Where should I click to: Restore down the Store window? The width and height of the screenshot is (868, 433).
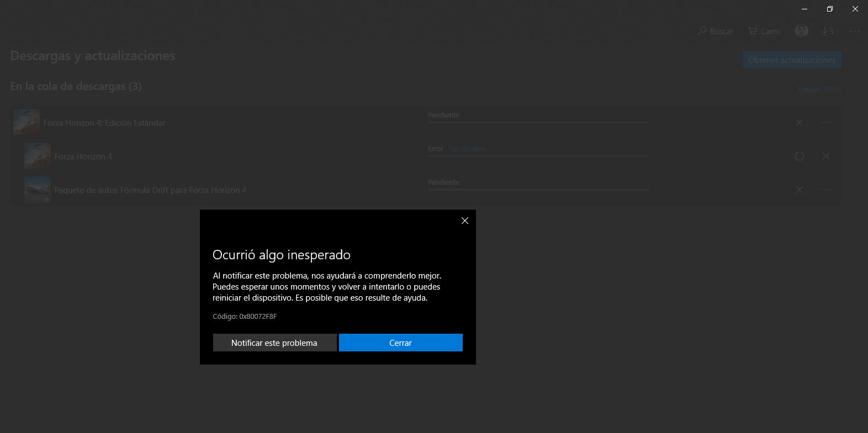[830, 9]
